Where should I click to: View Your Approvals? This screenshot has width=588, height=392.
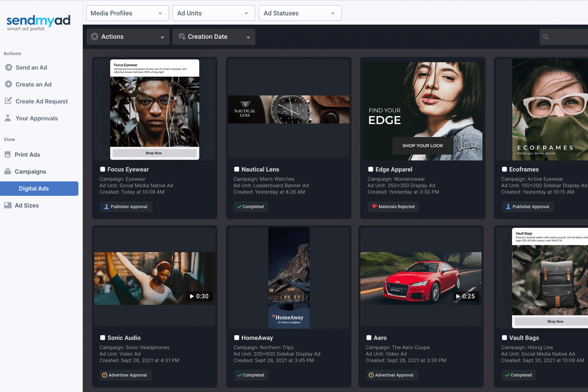tap(37, 118)
